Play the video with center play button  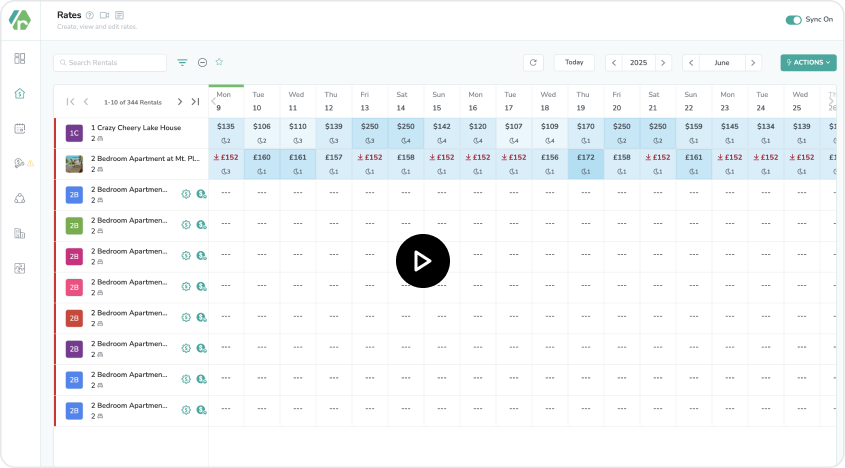422,261
